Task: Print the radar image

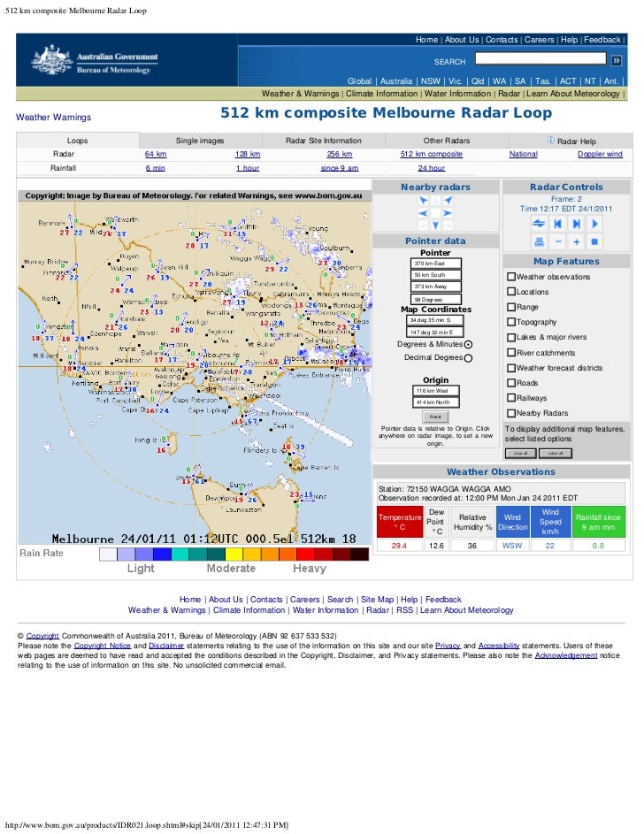Action: pyautogui.click(x=539, y=242)
